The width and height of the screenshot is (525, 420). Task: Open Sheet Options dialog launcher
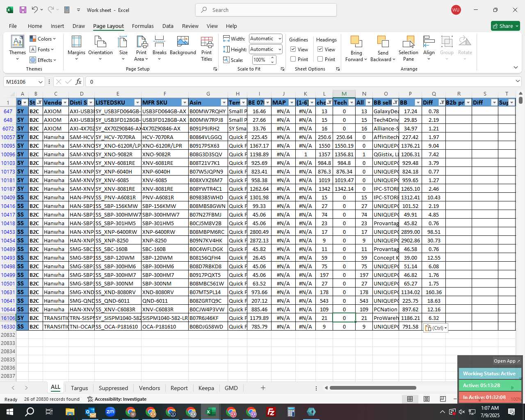coord(338,69)
